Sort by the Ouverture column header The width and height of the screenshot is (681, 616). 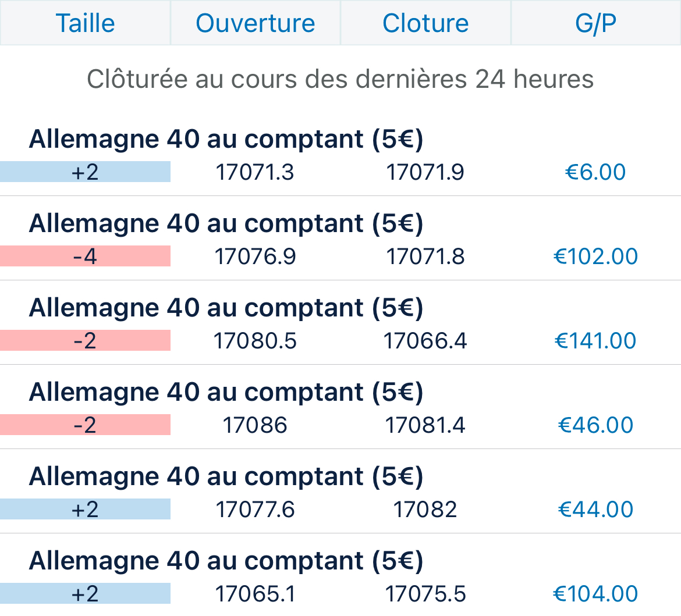pyautogui.click(x=255, y=23)
